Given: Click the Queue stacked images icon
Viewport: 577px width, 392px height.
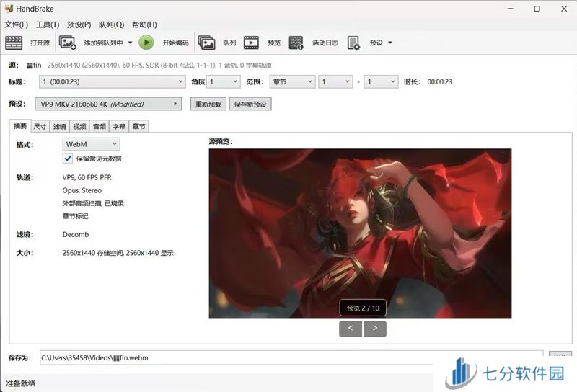Looking at the screenshot, I should point(206,43).
